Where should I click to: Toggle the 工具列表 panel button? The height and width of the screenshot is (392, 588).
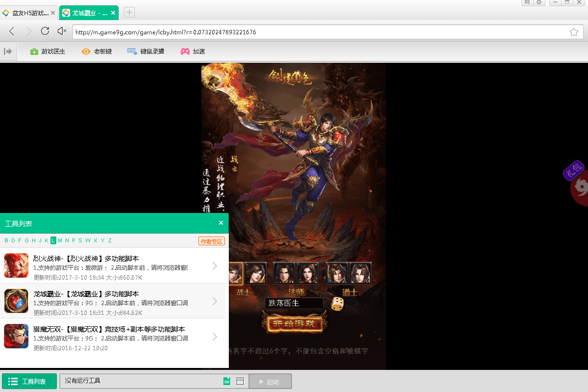point(29,381)
